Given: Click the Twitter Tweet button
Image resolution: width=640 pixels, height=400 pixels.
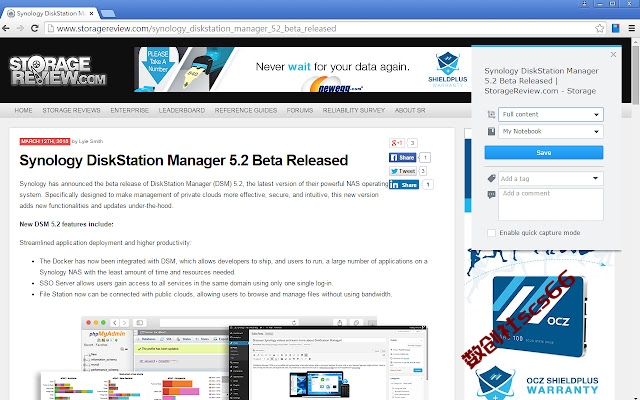Looking at the screenshot, I should (x=402, y=171).
